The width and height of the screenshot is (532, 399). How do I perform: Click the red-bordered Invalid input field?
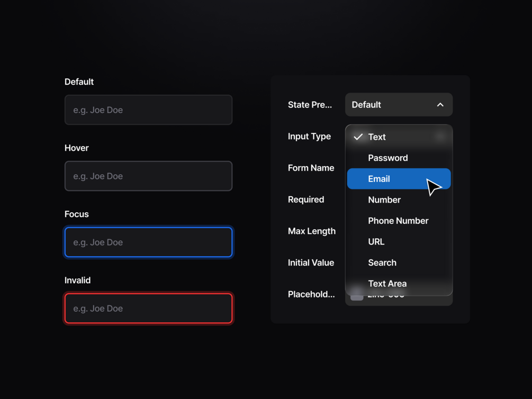[148, 309]
